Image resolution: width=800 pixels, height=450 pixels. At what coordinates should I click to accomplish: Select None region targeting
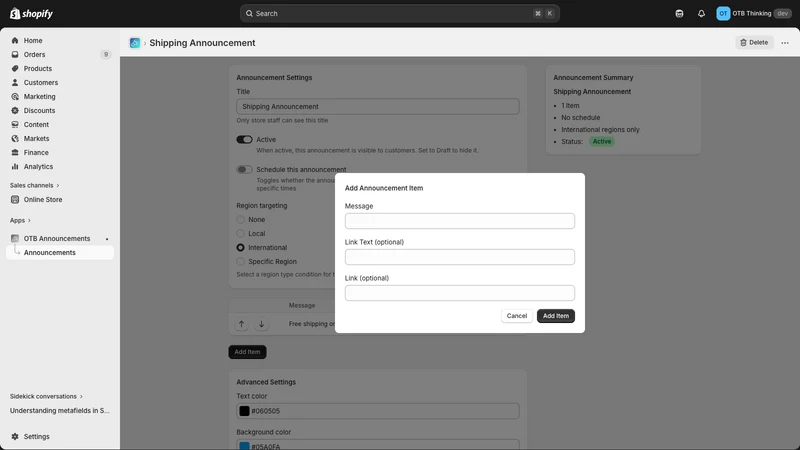click(240, 219)
